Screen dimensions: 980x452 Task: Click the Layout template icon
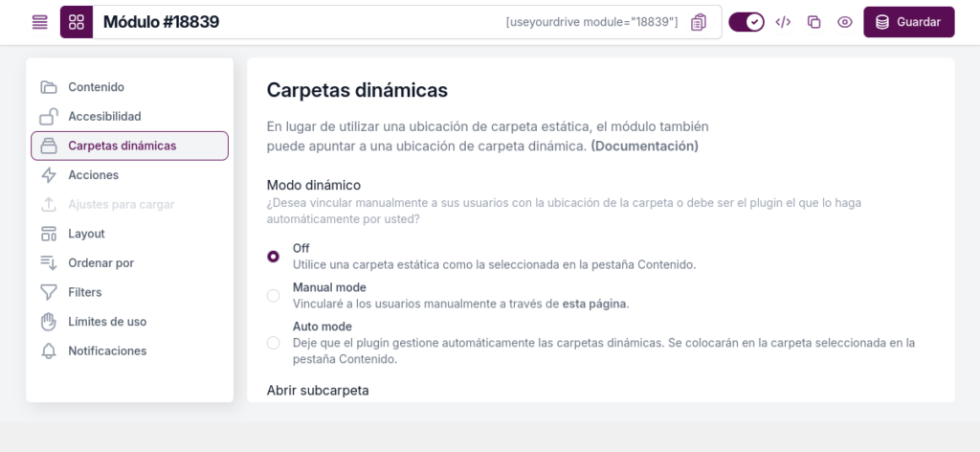[x=49, y=234]
